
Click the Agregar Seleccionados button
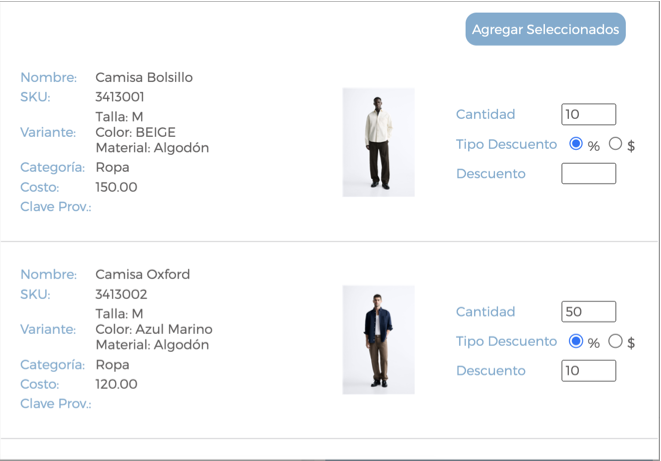545,29
